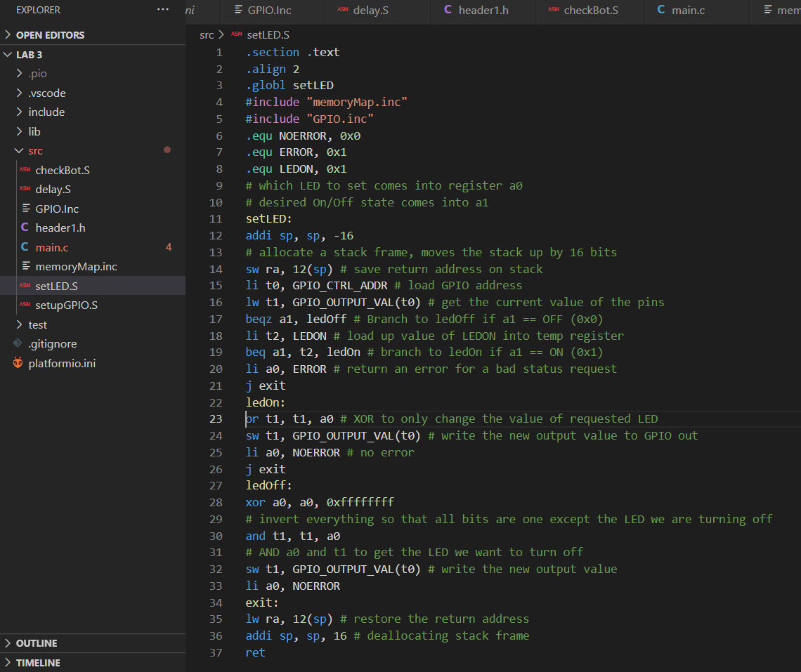Click modified dot indicator on src folder
Image resolution: width=801 pixels, height=672 pixels.
[167, 150]
